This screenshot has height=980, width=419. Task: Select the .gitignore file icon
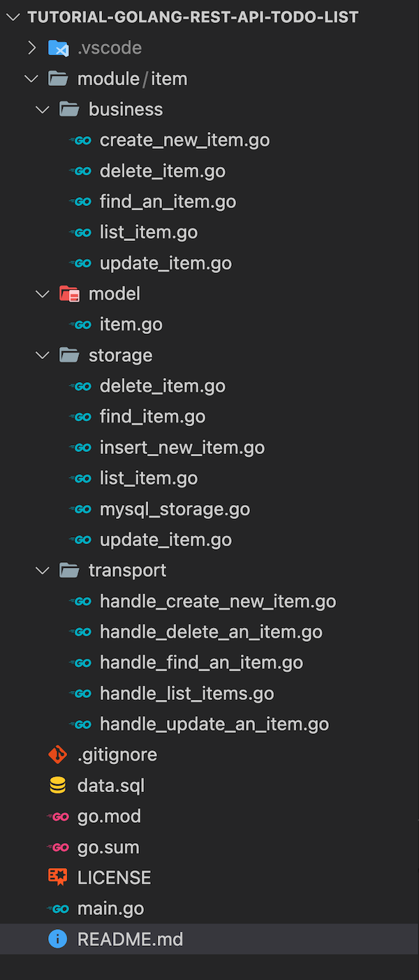59,754
